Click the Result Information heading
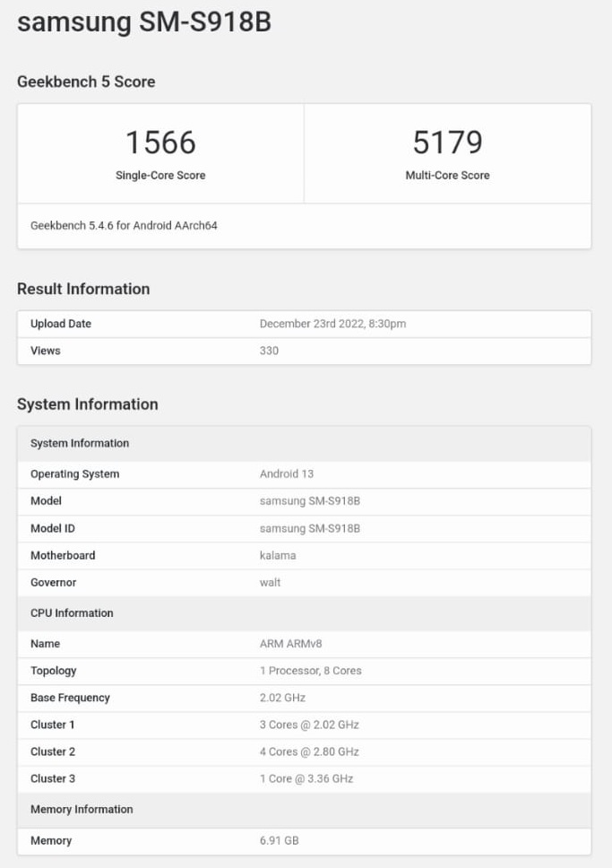Screen dimensions: 612x868 83,289
